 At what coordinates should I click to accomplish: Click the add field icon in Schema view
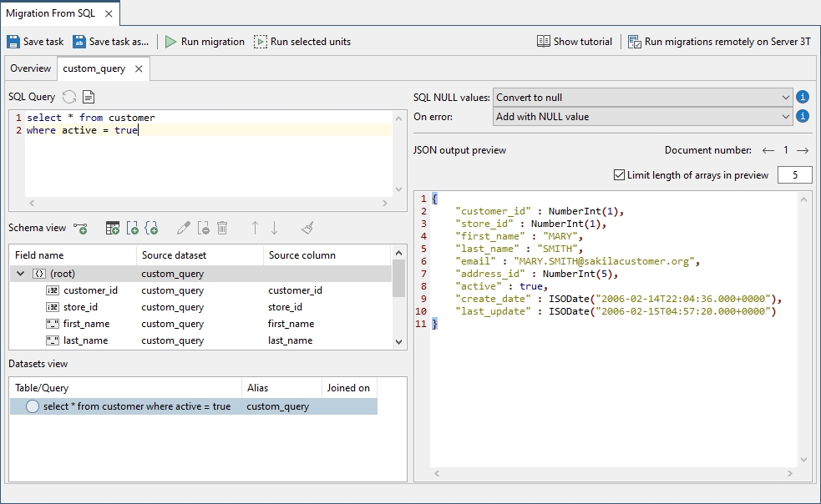coord(133,228)
